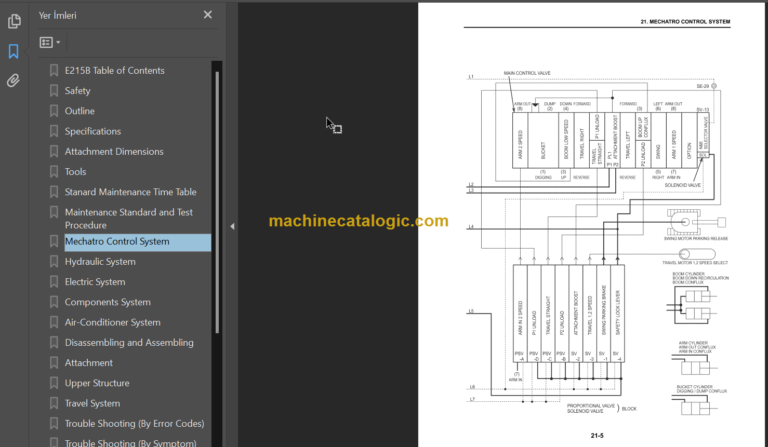Click bookmark icon beside Safety
The height and width of the screenshot is (447, 768).
coord(54,91)
